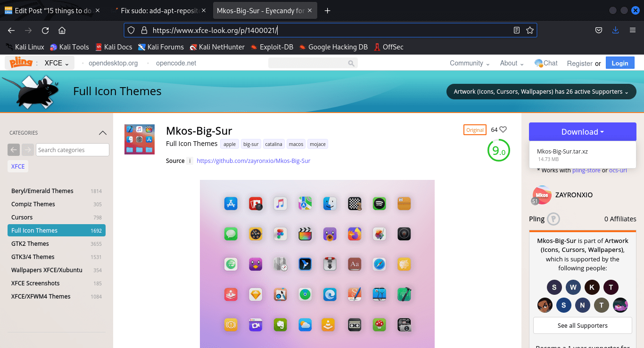
Task: Like the theme with the heart icon
Action: pos(503,129)
